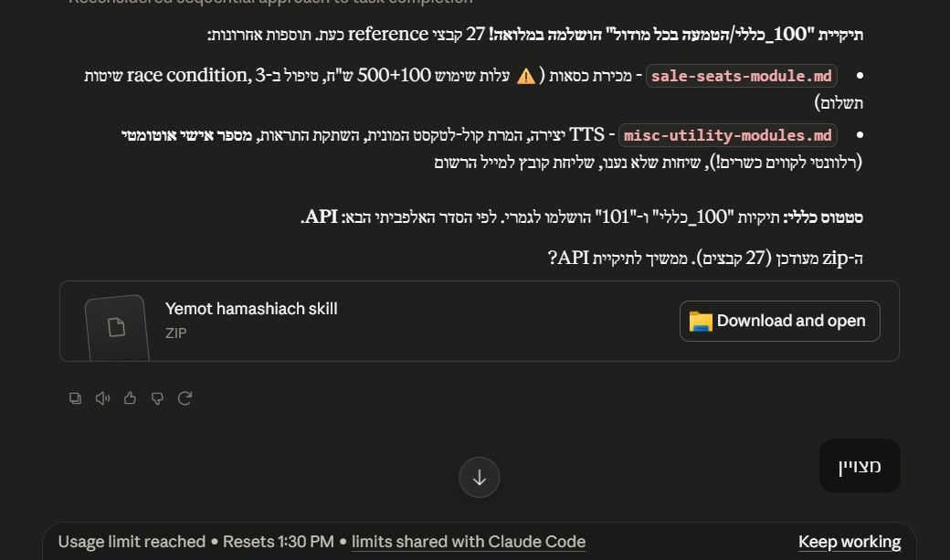
Task: Select the misc-utility-modules.md code chip
Action: [728, 135]
